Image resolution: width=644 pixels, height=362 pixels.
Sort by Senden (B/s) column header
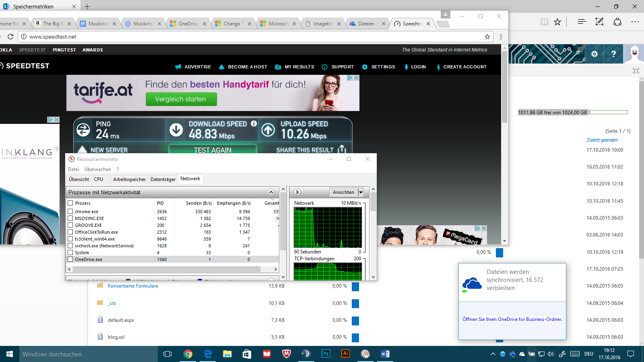199,203
